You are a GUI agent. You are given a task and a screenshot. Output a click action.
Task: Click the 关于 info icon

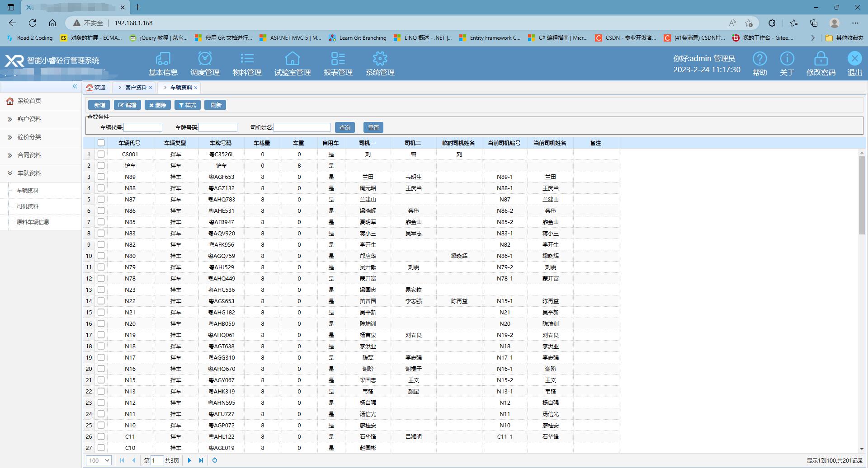point(787,59)
